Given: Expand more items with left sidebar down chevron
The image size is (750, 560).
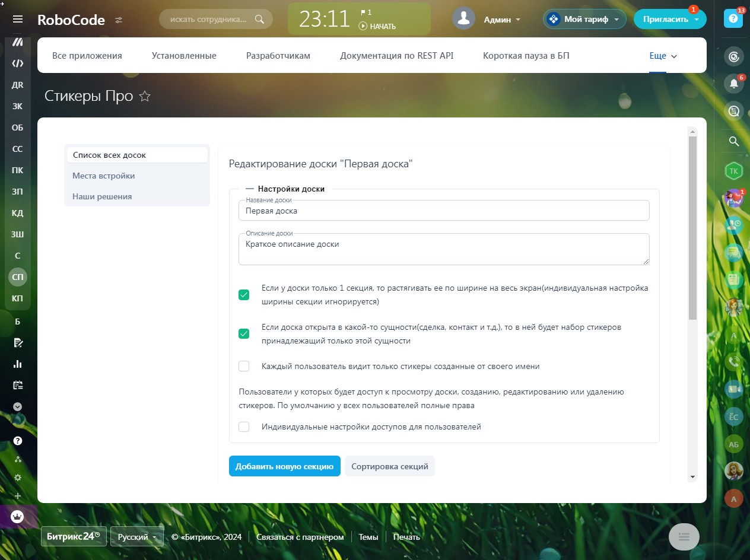Looking at the screenshot, I should 18,407.
